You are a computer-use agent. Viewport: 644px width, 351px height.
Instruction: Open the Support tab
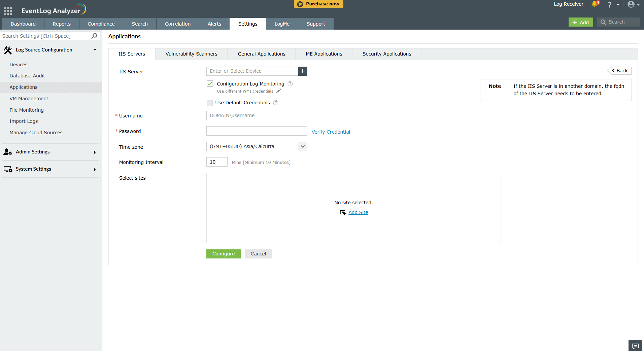(316, 24)
